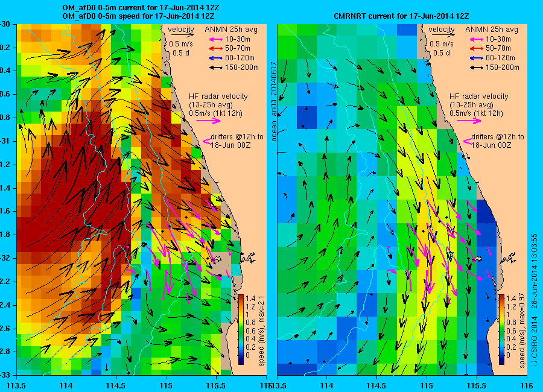Click '1.4' tick on left color bar
Viewport: 543px width, 392px height.
[x=250, y=299]
